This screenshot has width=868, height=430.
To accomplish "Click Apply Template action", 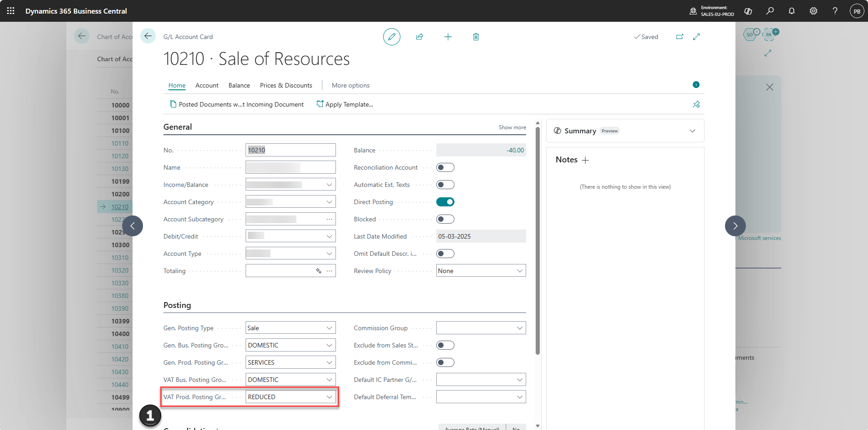I will [345, 104].
